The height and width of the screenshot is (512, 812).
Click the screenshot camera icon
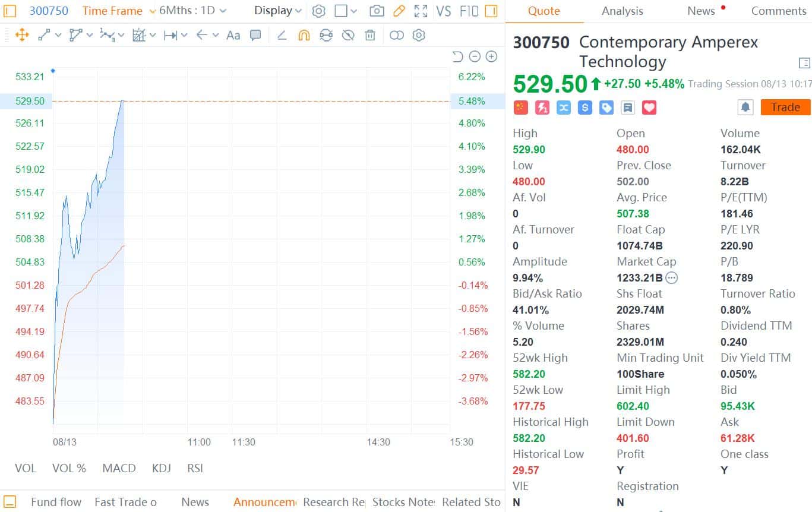click(x=376, y=11)
